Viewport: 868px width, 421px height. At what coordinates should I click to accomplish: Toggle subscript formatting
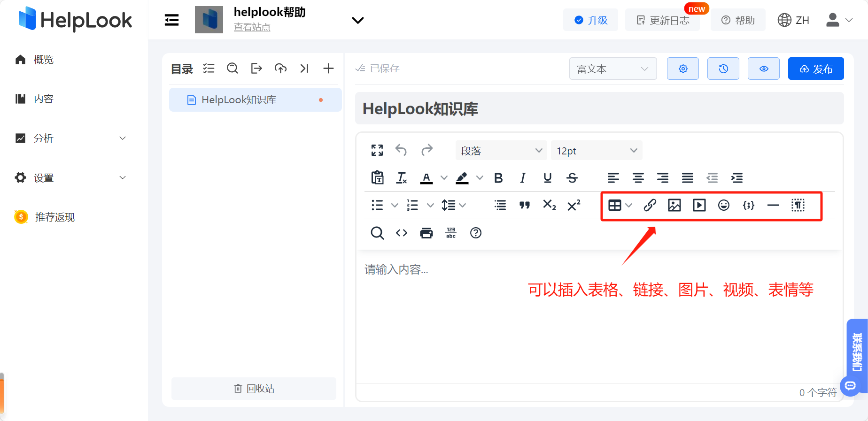550,205
